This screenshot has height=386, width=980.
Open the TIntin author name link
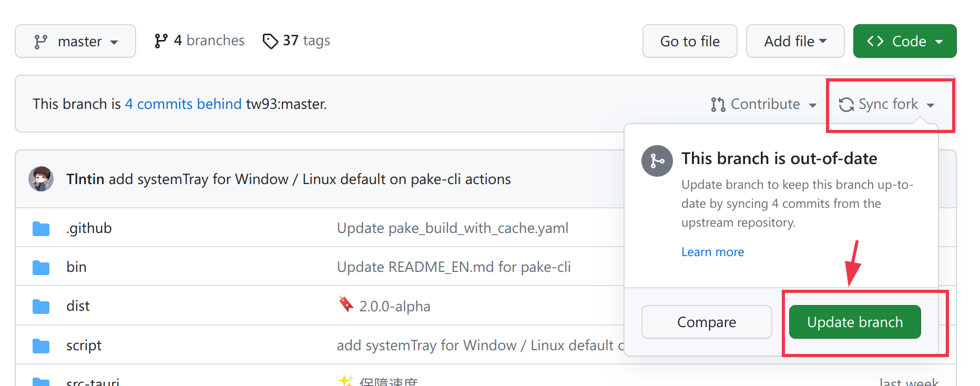tap(85, 179)
